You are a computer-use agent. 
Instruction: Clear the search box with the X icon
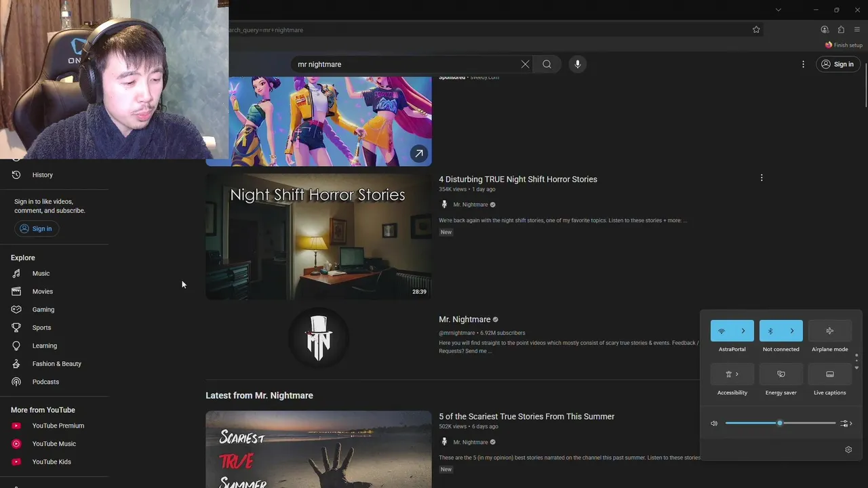(x=525, y=64)
